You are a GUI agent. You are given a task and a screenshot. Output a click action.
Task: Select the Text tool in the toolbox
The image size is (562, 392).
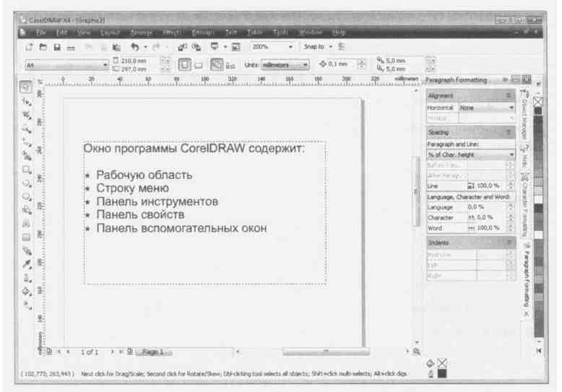coord(26,224)
